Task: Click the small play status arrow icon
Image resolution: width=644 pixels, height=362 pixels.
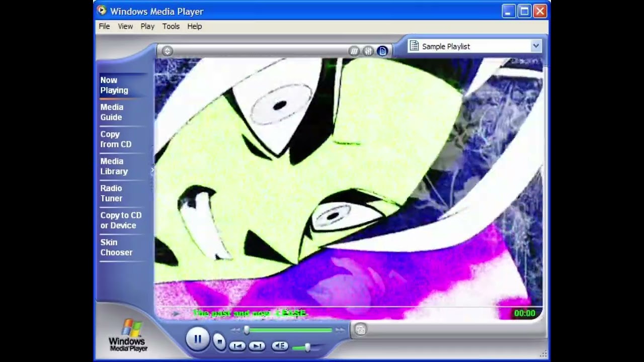Action: tap(176, 313)
